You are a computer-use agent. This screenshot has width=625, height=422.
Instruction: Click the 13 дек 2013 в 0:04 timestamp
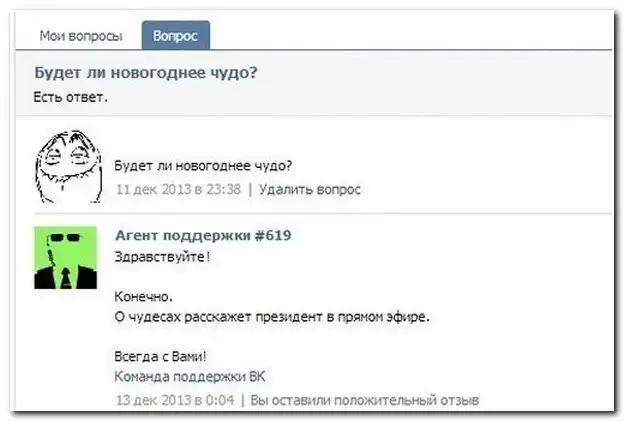[x=175, y=400]
